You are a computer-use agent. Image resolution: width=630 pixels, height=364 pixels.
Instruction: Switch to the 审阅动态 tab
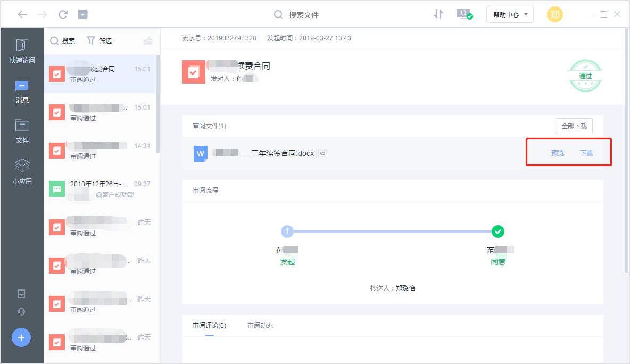[x=260, y=325]
